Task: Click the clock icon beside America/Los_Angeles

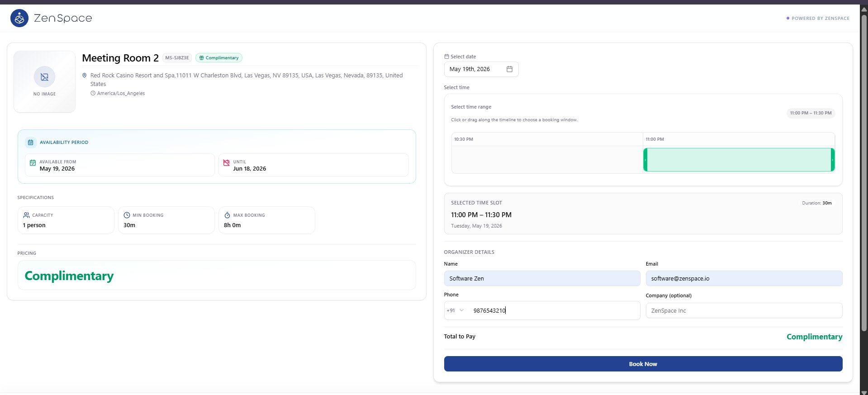Action: [93, 93]
